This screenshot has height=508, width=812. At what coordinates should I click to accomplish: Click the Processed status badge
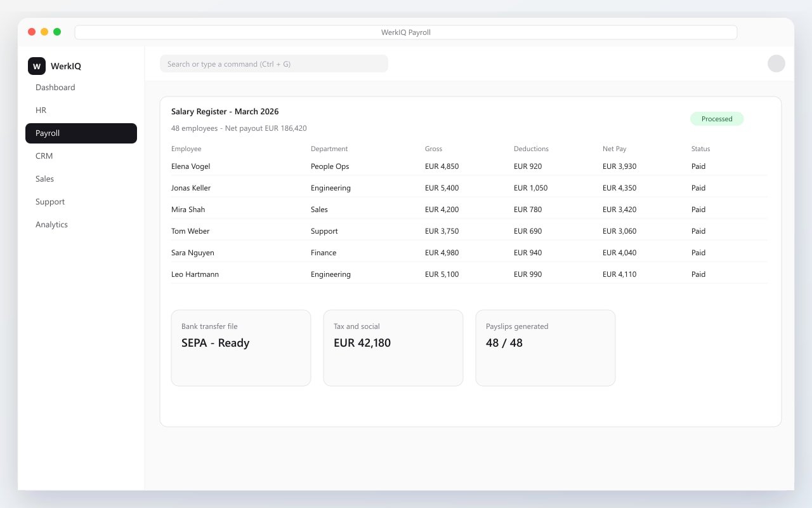717,119
